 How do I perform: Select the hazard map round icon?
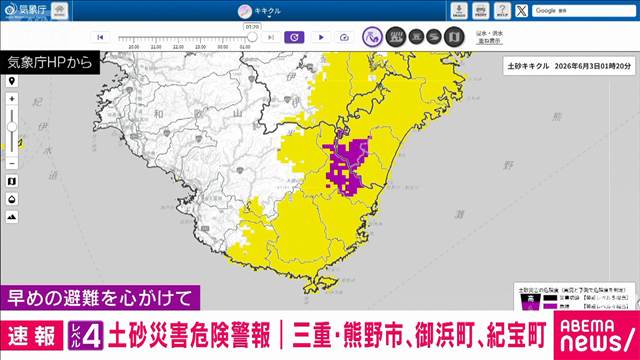point(454,37)
